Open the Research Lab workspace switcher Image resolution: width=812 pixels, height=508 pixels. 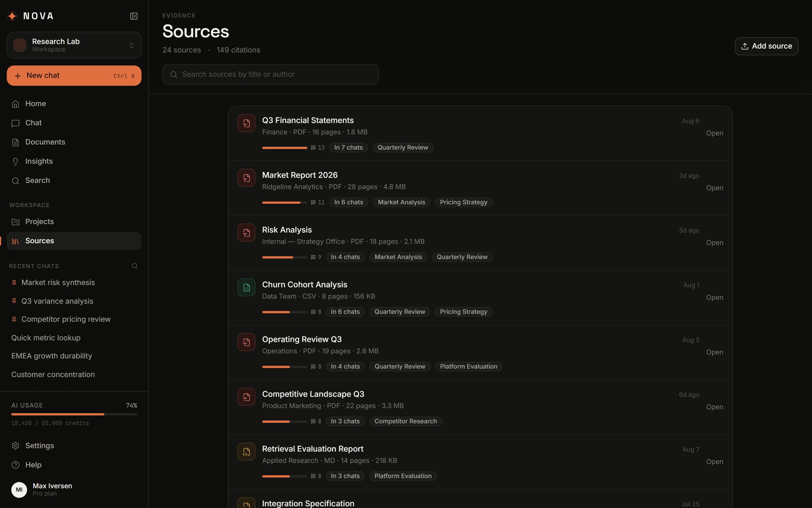point(74,45)
